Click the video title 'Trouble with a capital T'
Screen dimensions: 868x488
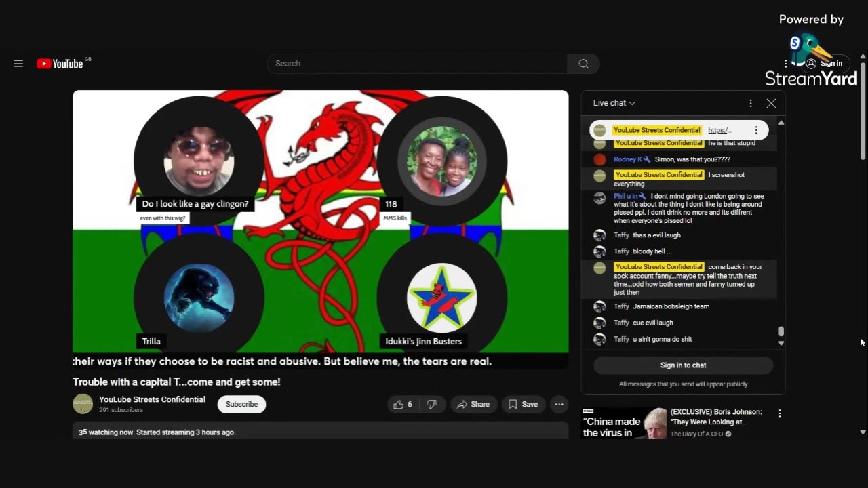click(x=176, y=382)
